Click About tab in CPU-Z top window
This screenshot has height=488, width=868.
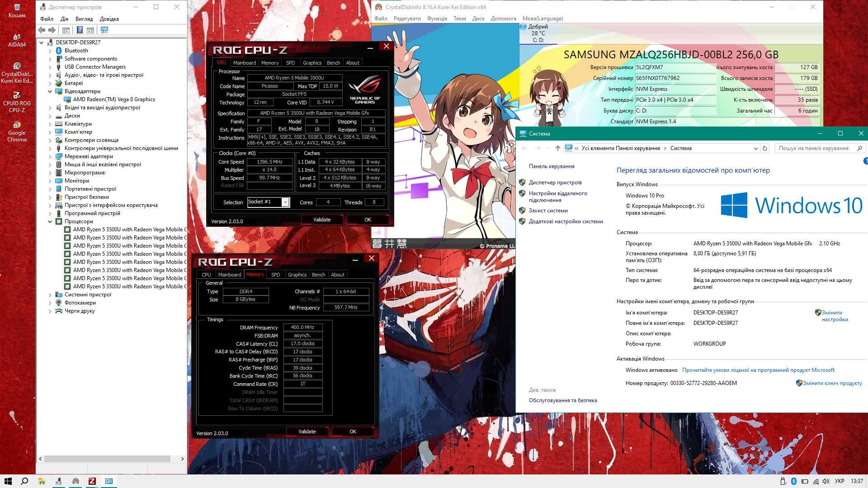point(352,62)
